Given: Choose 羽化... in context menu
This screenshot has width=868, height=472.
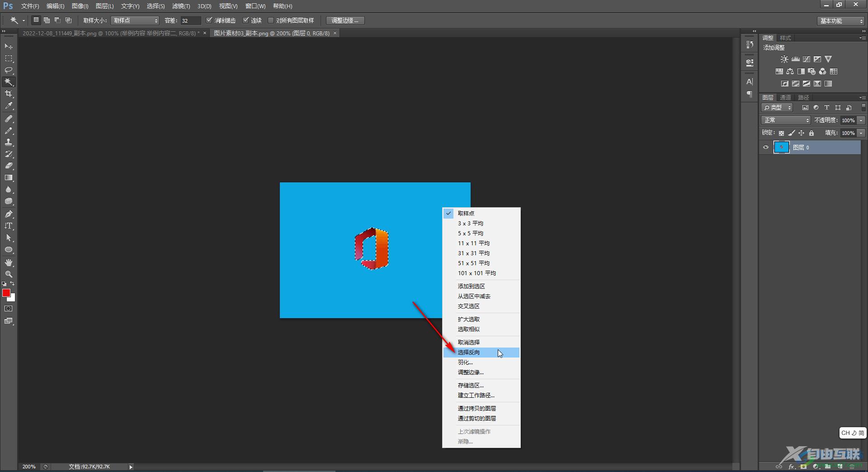Looking at the screenshot, I should (481, 362).
